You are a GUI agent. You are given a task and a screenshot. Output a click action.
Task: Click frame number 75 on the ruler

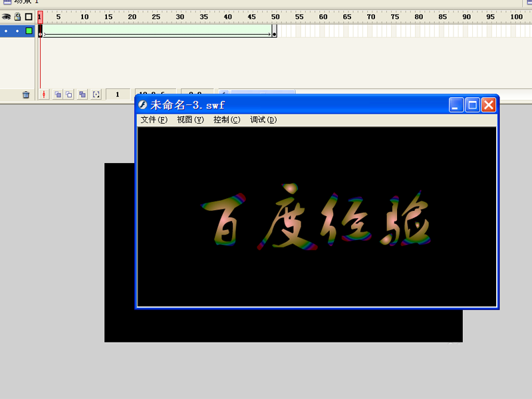click(394, 17)
